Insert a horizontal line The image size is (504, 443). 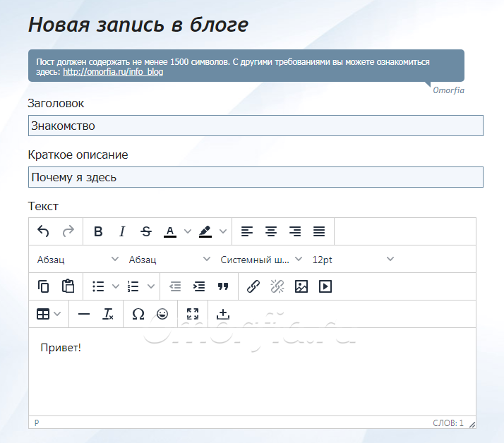point(84,314)
